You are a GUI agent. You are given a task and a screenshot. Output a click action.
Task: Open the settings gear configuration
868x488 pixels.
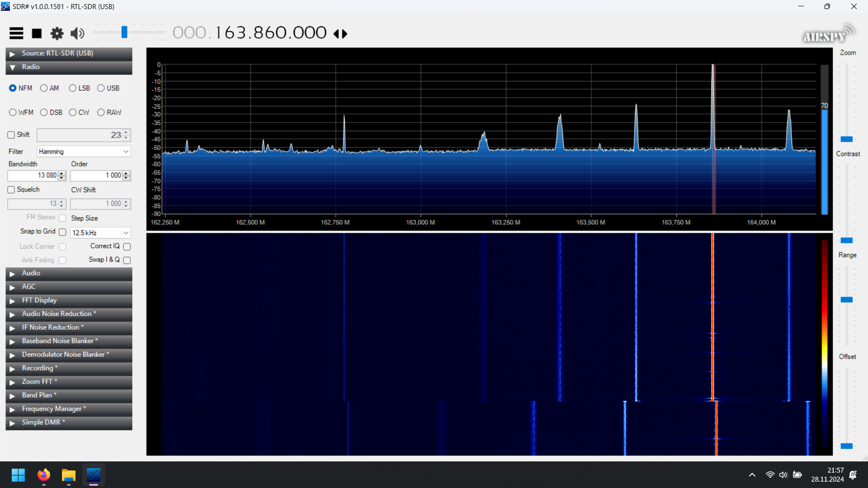(x=57, y=33)
